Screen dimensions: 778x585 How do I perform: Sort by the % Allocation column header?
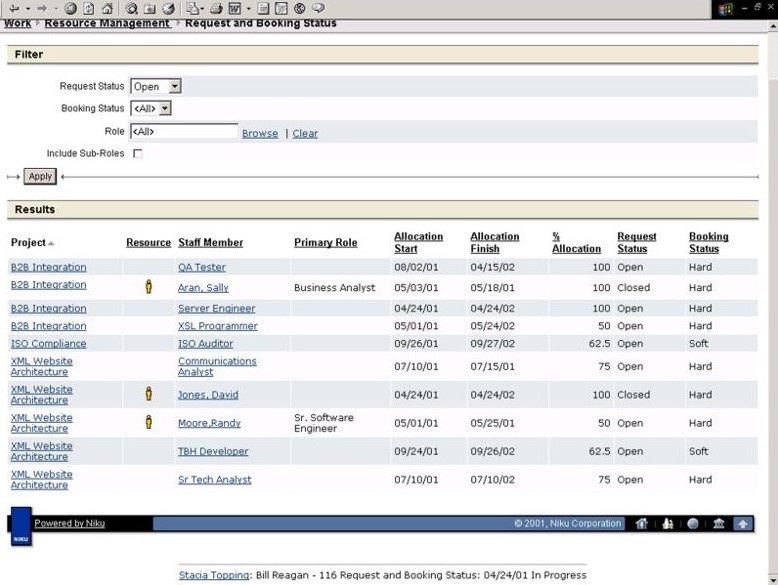pos(577,243)
